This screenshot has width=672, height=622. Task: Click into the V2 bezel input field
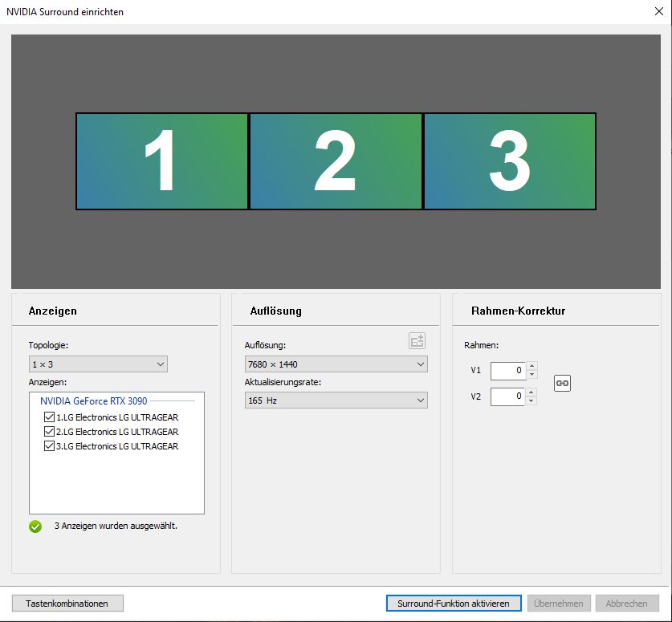tap(508, 396)
